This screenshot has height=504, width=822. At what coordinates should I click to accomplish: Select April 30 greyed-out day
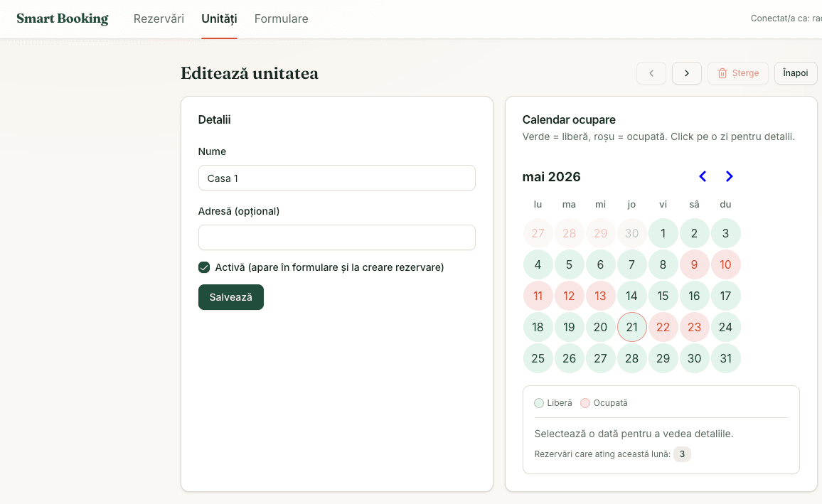pyautogui.click(x=631, y=233)
